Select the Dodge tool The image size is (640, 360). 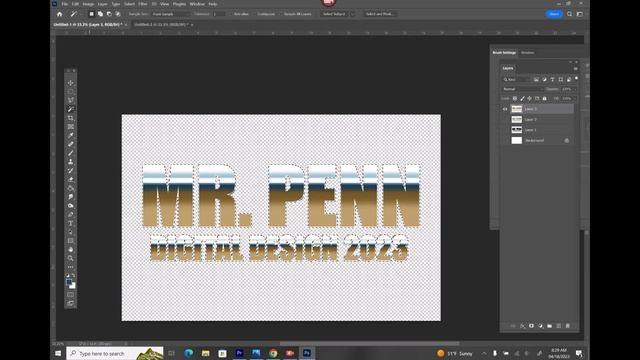(x=71, y=206)
